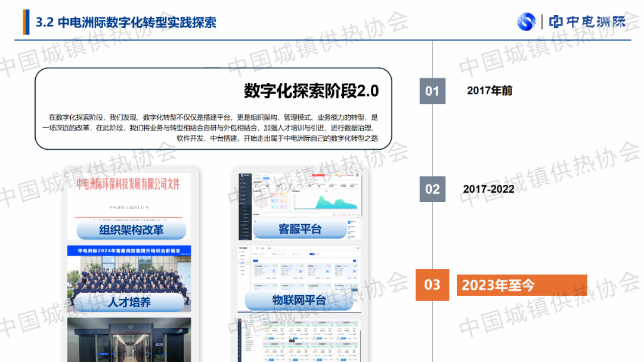The height and width of the screenshot is (362, 644).
Task: Select the 01 timeline number box
Action: point(432,91)
